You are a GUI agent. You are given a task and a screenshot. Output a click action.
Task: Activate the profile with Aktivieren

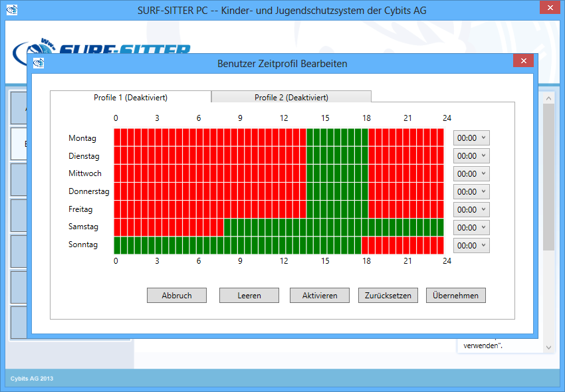pos(320,296)
